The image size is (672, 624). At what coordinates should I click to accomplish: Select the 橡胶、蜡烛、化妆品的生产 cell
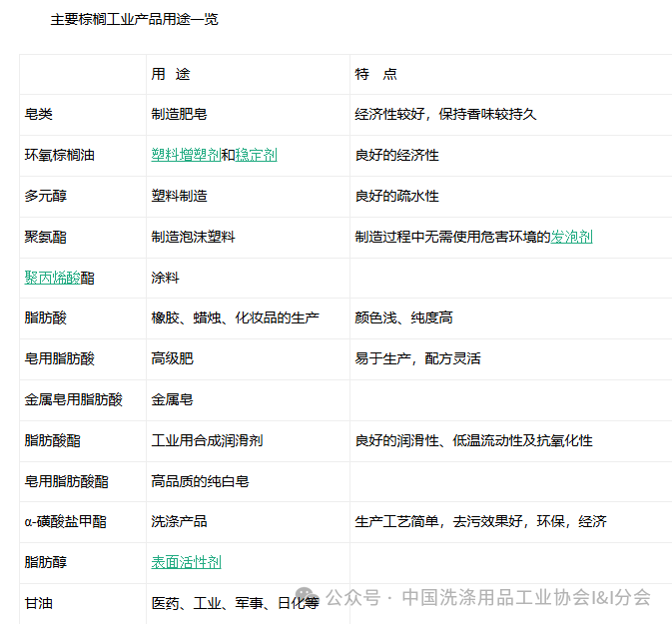(235, 317)
